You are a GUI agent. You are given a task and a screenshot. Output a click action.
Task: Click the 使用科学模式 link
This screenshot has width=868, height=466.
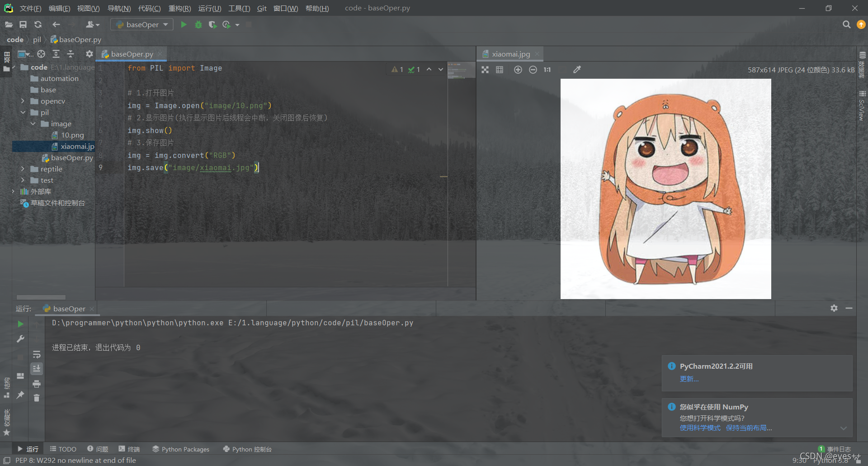[x=700, y=428]
